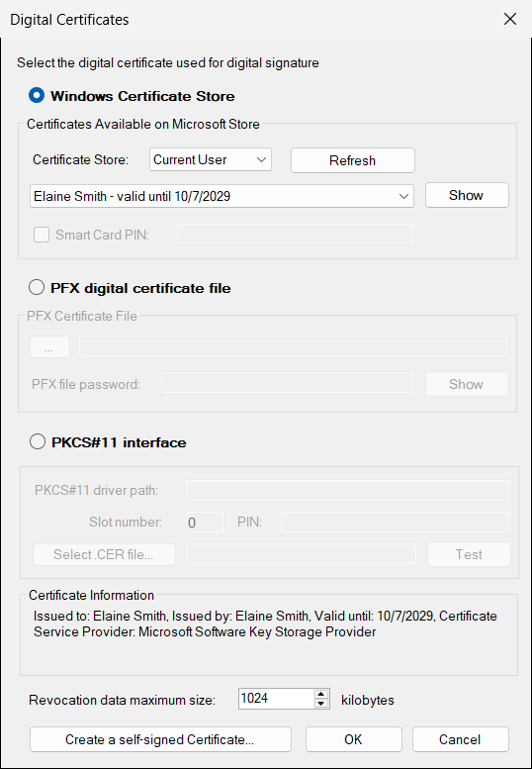Increase the revocation data size with up arrow

point(320,694)
